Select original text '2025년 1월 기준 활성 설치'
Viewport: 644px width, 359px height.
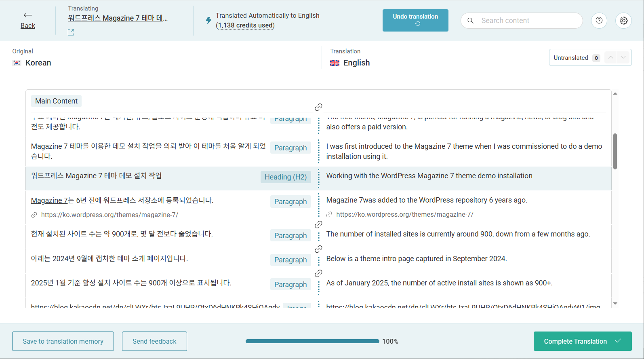(131, 283)
